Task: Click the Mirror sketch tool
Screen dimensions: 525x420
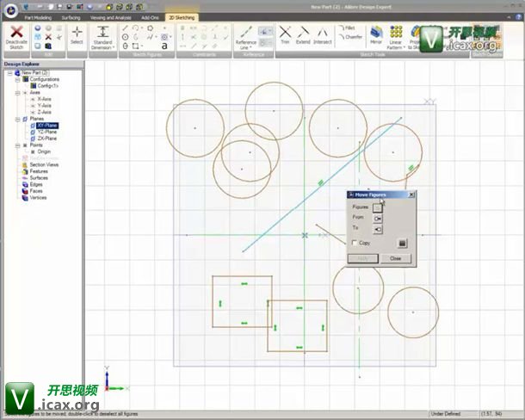Action: [x=376, y=34]
